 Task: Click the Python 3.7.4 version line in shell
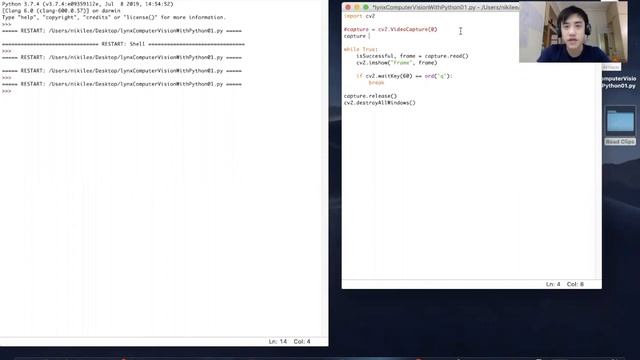88,4
